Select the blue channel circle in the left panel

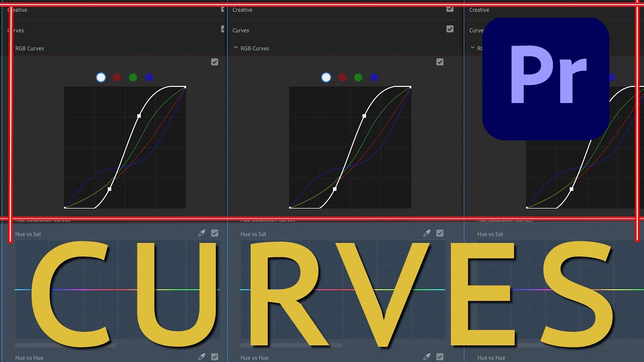[149, 77]
